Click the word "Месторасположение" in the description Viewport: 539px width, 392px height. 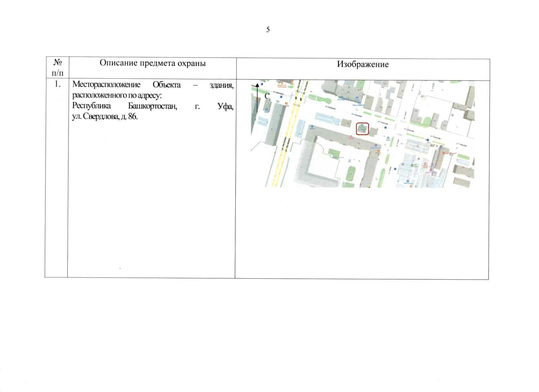coord(106,85)
